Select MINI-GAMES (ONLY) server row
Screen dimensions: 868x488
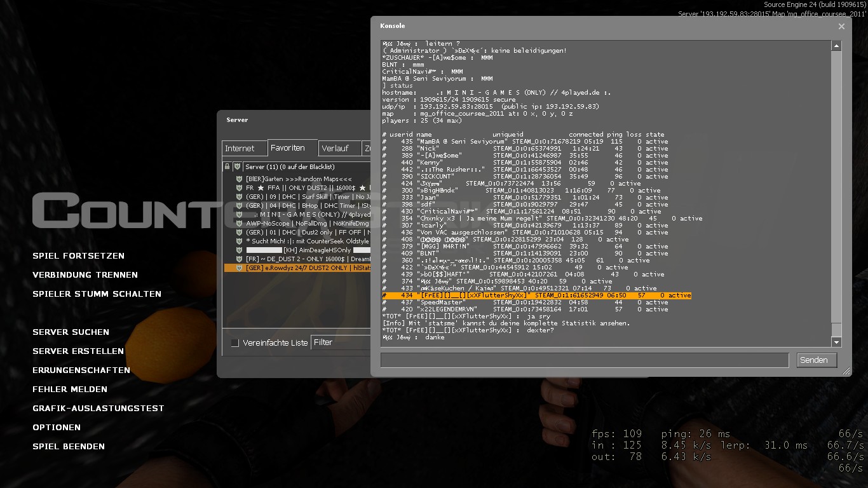click(x=297, y=215)
